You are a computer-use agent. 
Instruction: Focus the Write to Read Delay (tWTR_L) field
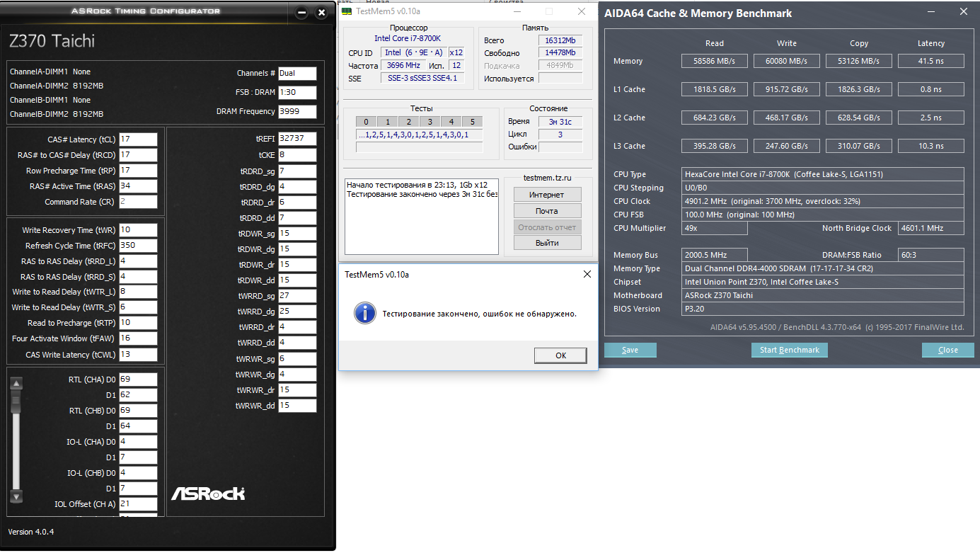pyautogui.click(x=138, y=292)
